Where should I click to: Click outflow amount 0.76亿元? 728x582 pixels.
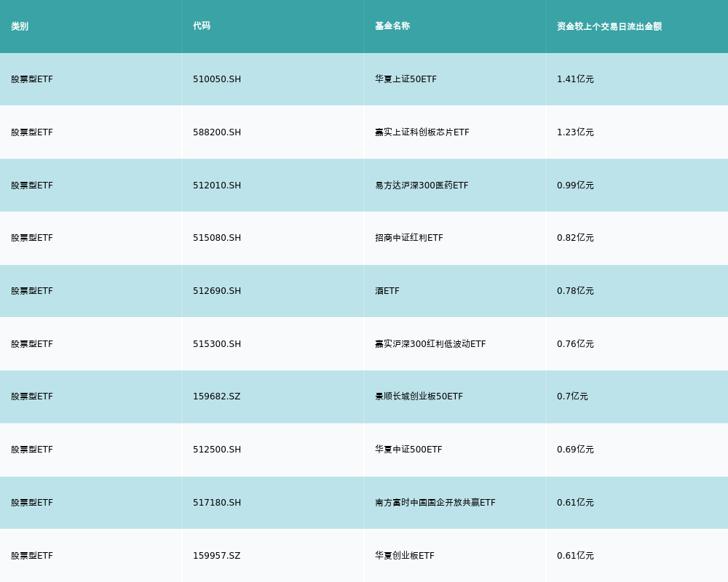[x=575, y=344]
